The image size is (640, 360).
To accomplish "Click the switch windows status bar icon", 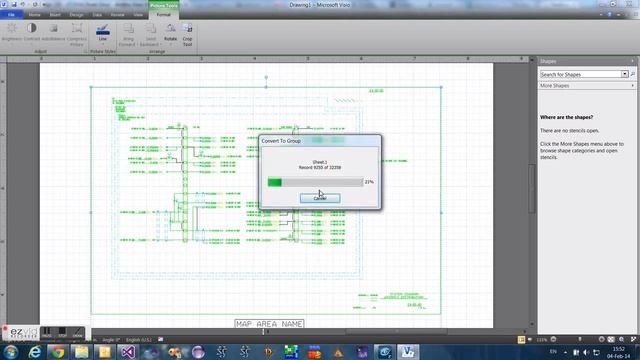I will 633,340.
